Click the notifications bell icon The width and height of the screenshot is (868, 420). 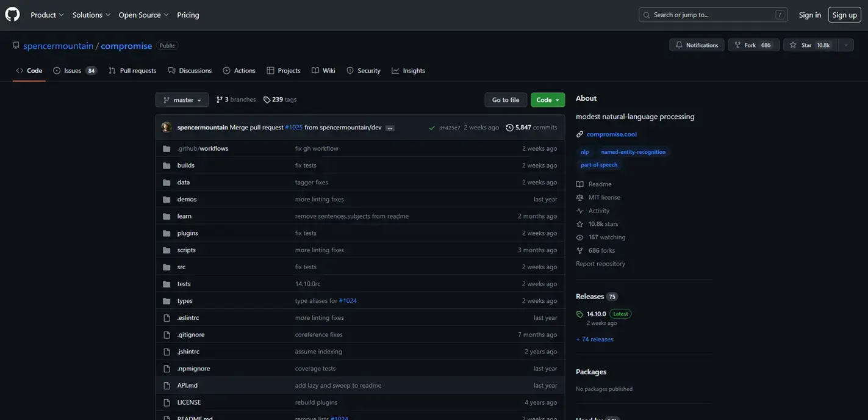679,45
